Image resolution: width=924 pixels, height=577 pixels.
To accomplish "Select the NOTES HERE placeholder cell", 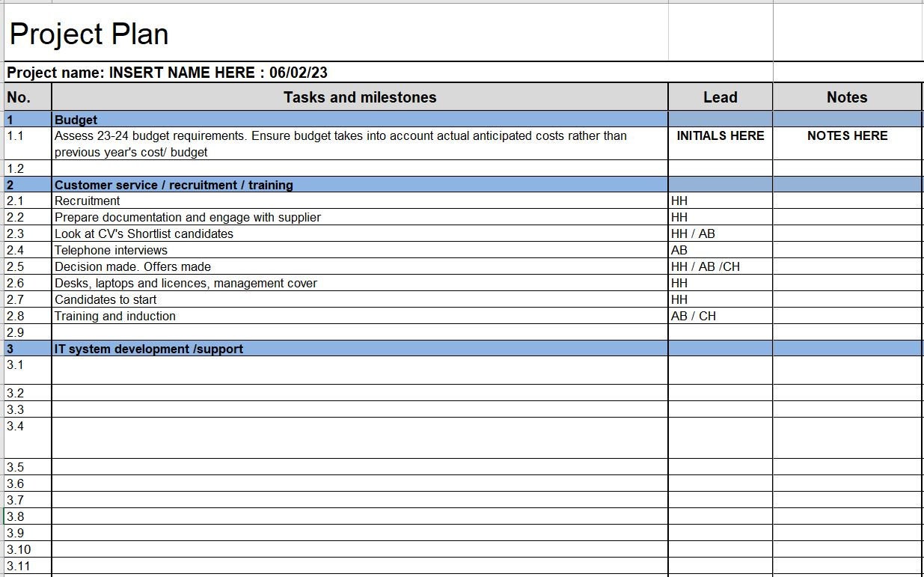I will click(847, 136).
